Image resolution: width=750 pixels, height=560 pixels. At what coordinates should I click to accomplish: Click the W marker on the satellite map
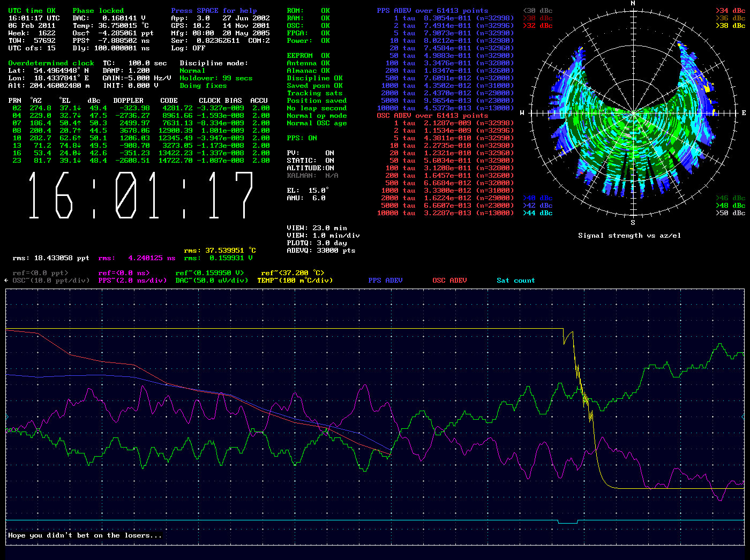coord(522,113)
